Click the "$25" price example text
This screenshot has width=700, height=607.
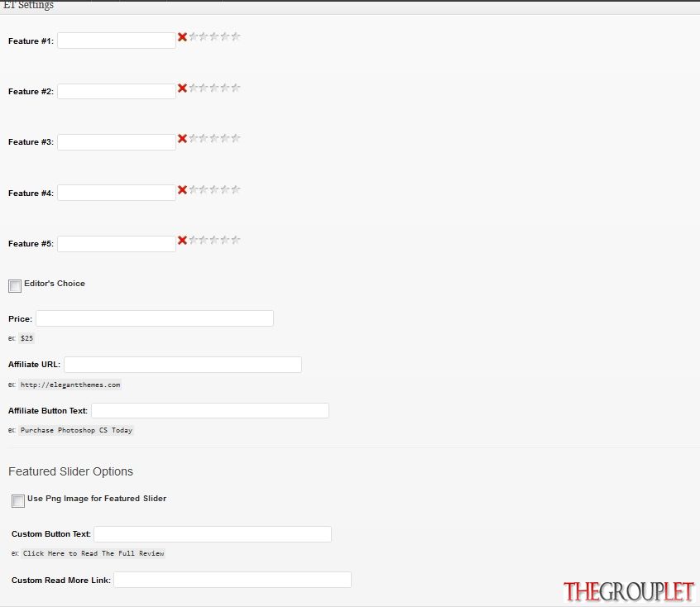click(x=26, y=338)
